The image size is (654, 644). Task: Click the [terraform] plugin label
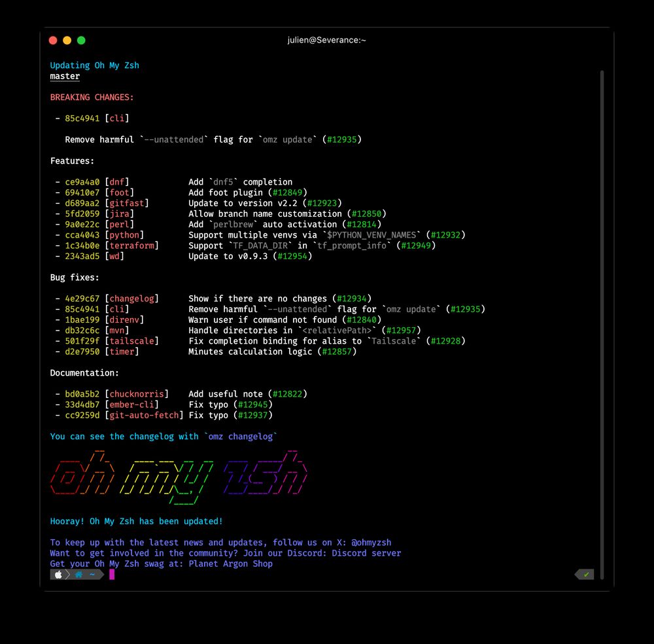coord(132,245)
